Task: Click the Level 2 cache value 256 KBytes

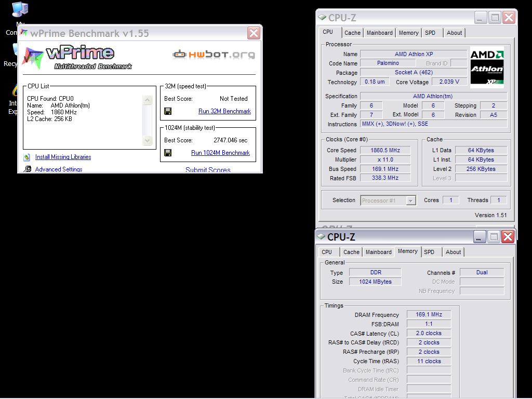Action: click(x=481, y=169)
